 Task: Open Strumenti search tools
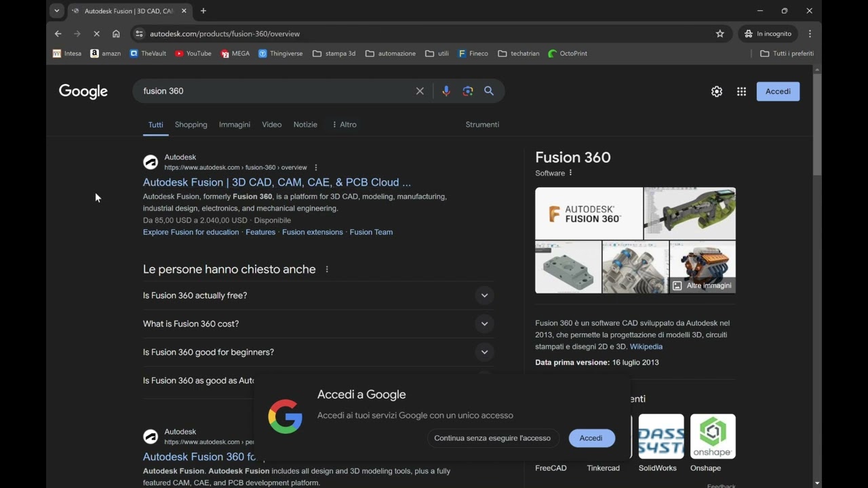(482, 125)
